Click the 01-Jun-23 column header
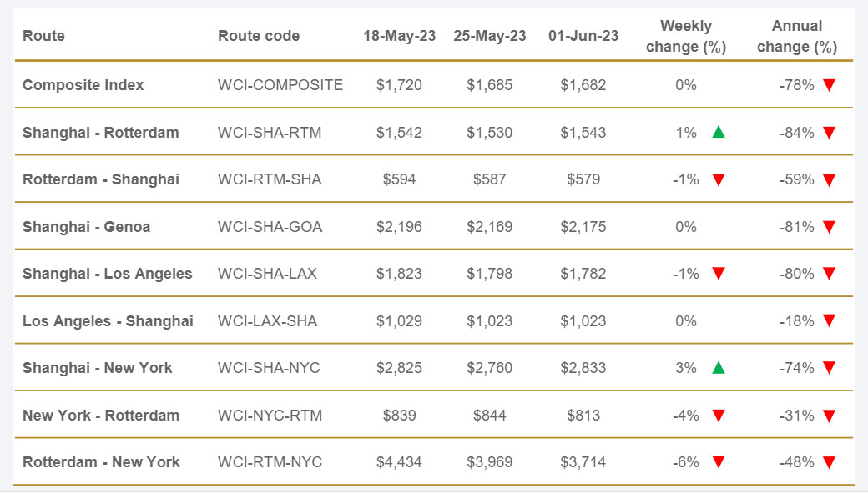Screen dimensions: 868x494 (583, 36)
